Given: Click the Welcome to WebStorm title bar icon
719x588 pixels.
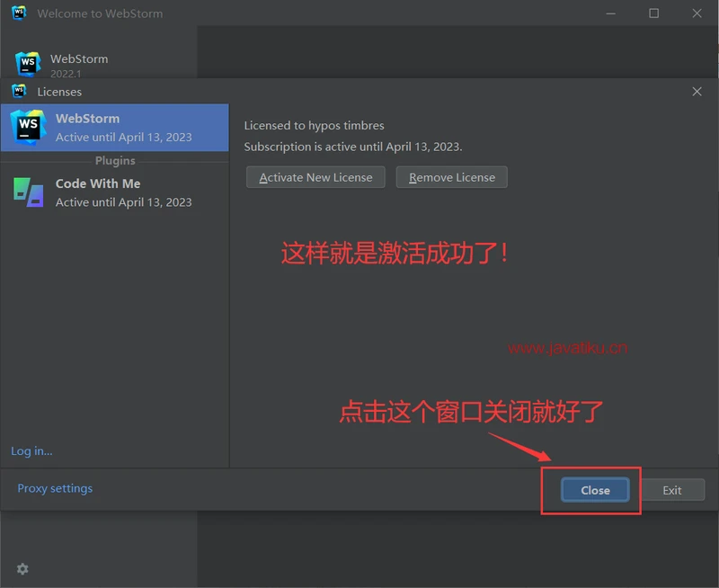Looking at the screenshot, I should click(x=20, y=13).
